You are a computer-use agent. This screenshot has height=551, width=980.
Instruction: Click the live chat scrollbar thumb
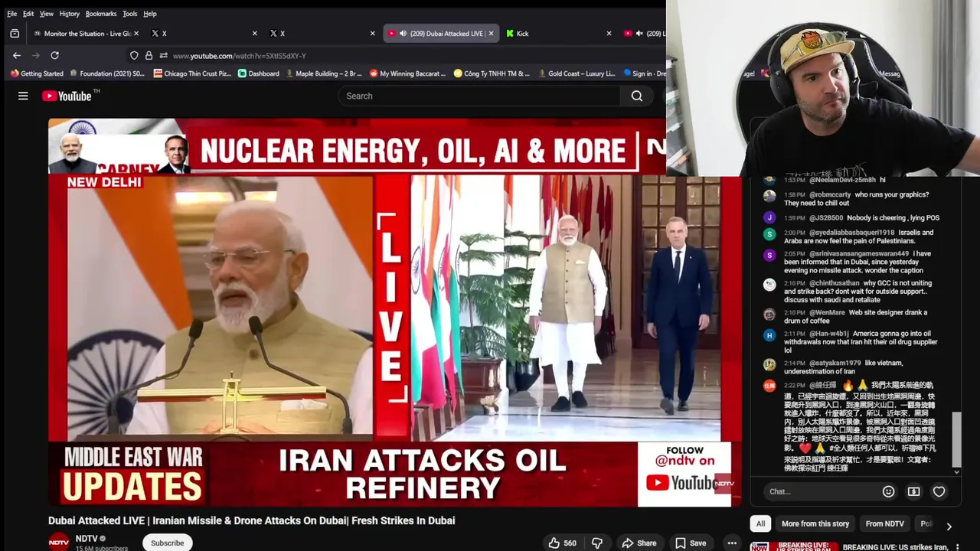(x=955, y=438)
